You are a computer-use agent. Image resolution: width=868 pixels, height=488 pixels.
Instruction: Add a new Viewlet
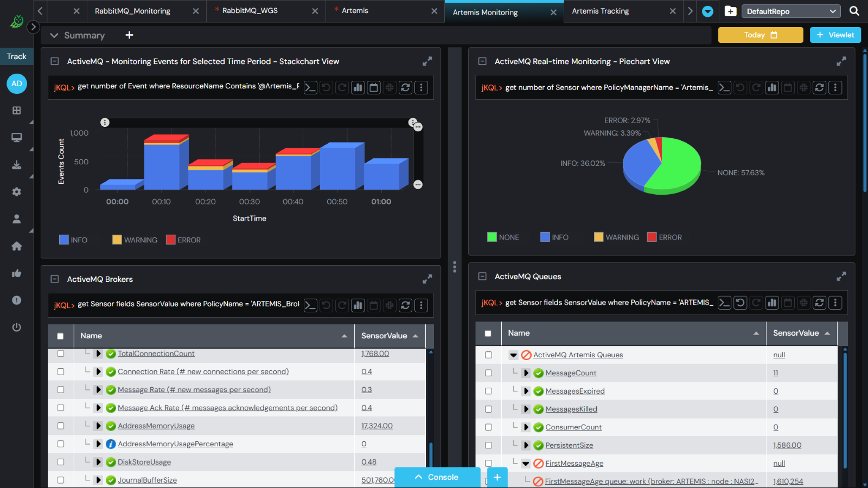tap(835, 35)
